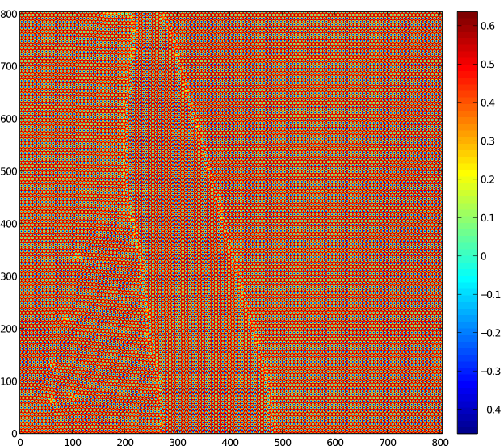The image size is (504, 446).
Task: Click the 0.2 colorbar tick label
Action: 488,179
